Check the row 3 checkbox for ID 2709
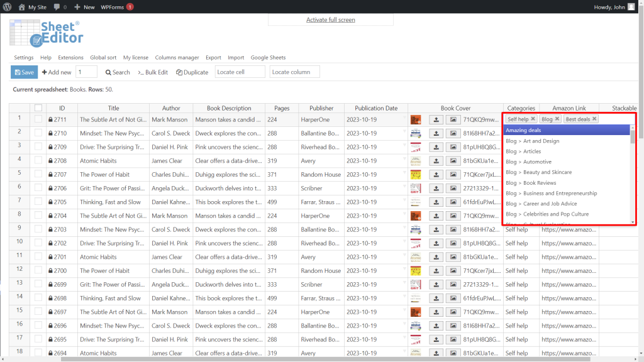Screen dimensions: 644x362 38,146
